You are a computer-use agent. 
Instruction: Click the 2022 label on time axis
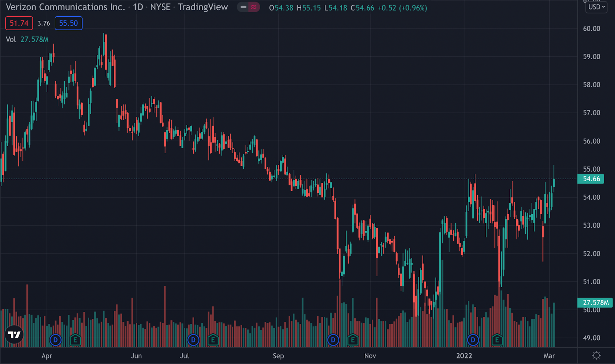[464, 356]
